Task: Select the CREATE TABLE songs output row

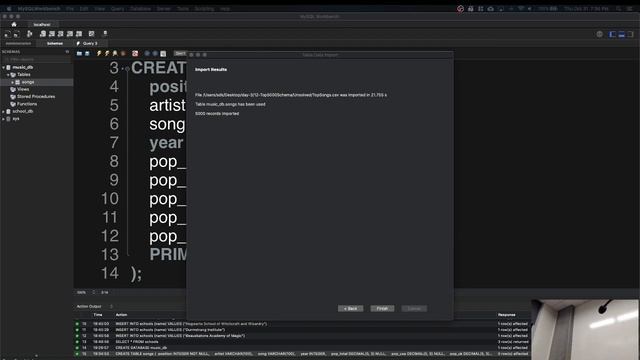Action: coord(302,354)
